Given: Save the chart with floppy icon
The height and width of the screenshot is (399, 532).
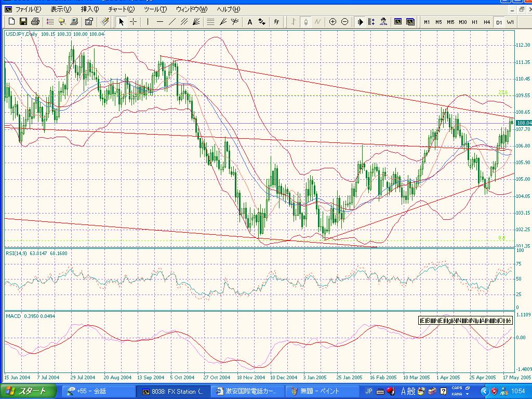Looking at the screenshot, I should coord(23,21).
